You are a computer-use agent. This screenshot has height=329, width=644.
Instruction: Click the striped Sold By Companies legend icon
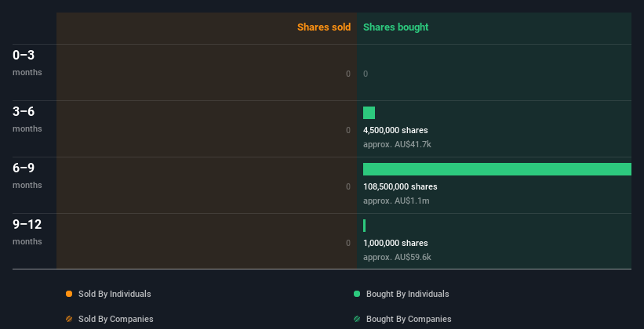[x=69, y=319]
